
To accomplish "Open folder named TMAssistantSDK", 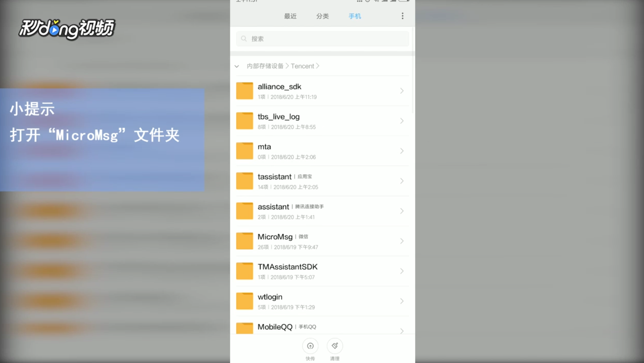I will [x=322, y=271].
